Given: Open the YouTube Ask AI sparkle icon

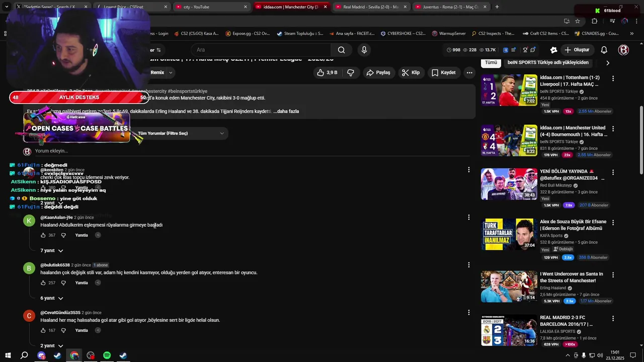Looking at the screenshot, I should (553, 50).
